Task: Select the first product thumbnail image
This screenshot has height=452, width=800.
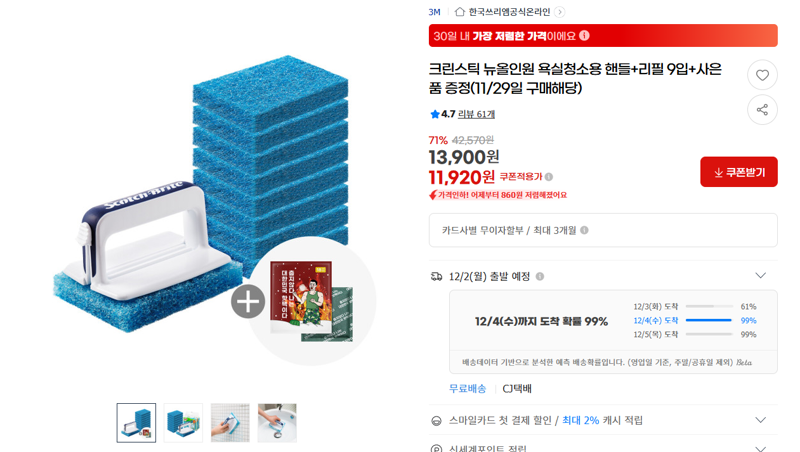Action: pyautogui.click(x=136, y=423)
